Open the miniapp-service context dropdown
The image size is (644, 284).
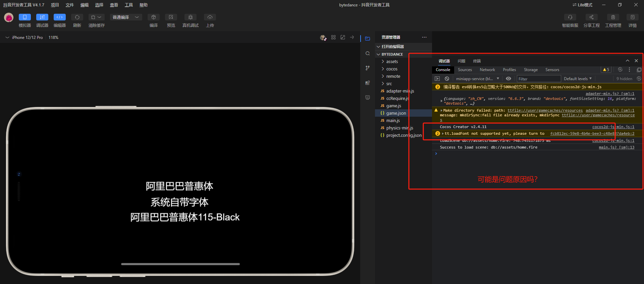[478, 79]
